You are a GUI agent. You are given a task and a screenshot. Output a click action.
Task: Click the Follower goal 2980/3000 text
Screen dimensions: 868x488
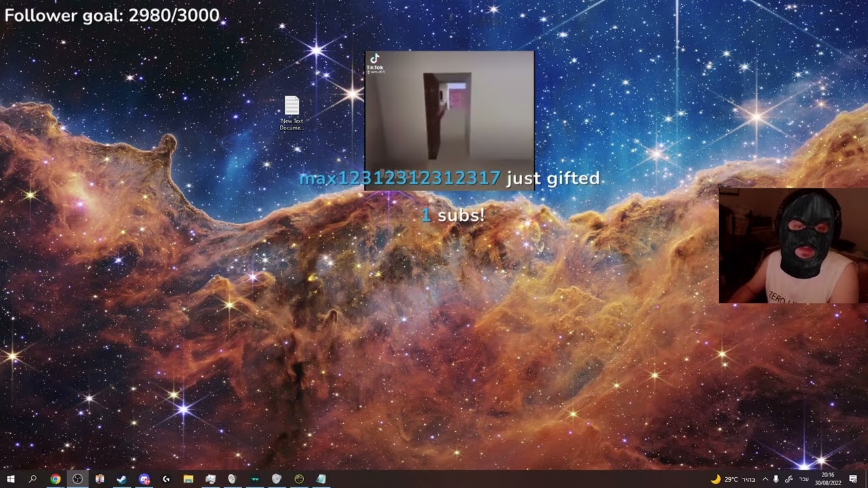click(x=112, y=15)
